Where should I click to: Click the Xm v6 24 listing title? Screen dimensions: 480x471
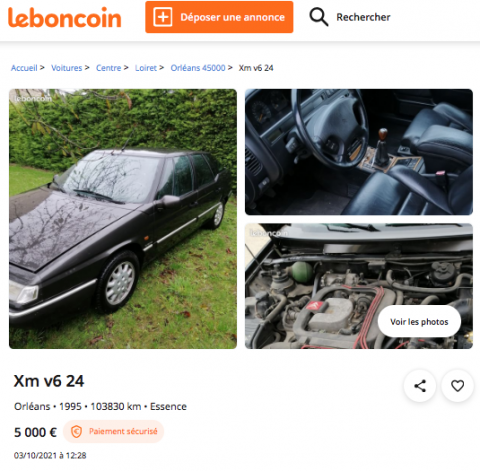point(49,381)
